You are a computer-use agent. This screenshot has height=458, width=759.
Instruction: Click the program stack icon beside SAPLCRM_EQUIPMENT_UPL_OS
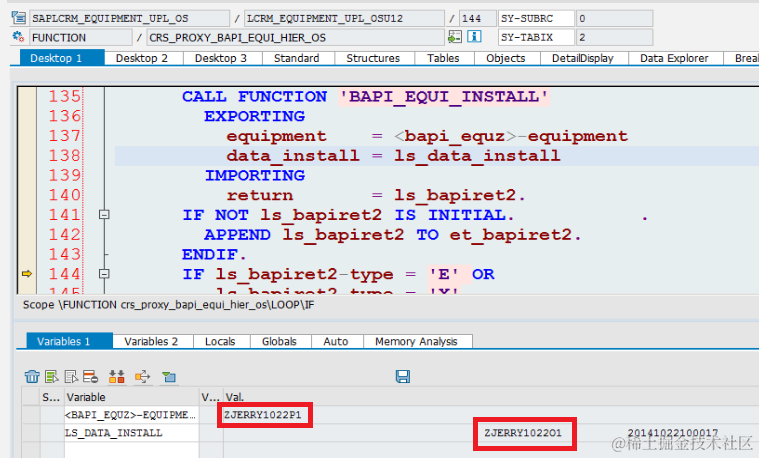(18, 18)
